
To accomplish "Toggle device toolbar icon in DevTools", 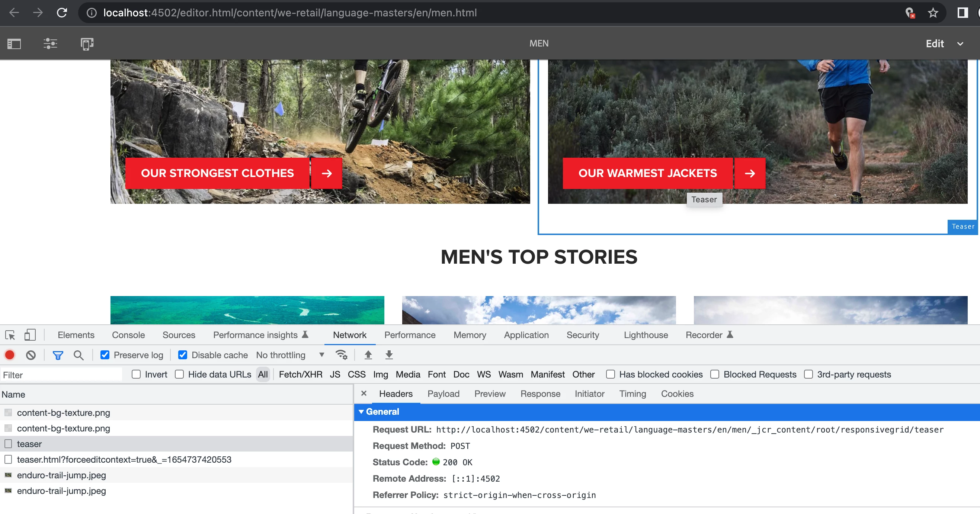I will coord(30,335).
